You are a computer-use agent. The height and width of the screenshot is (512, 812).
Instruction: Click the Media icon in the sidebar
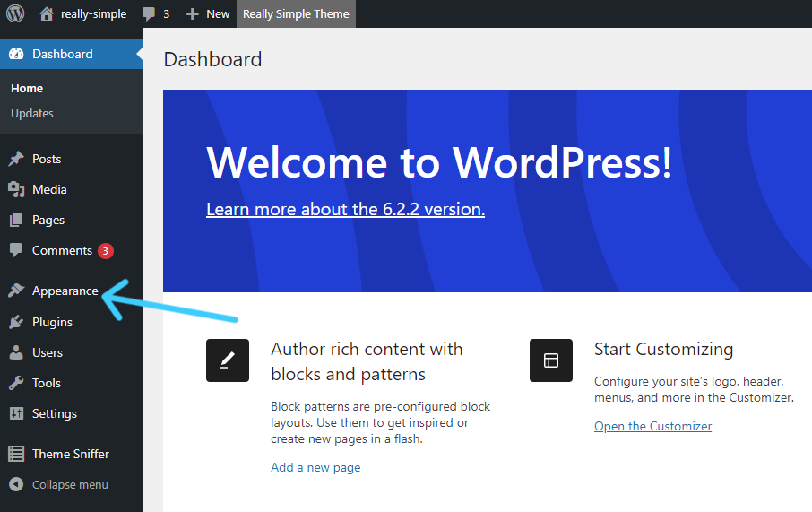(16, 189)
